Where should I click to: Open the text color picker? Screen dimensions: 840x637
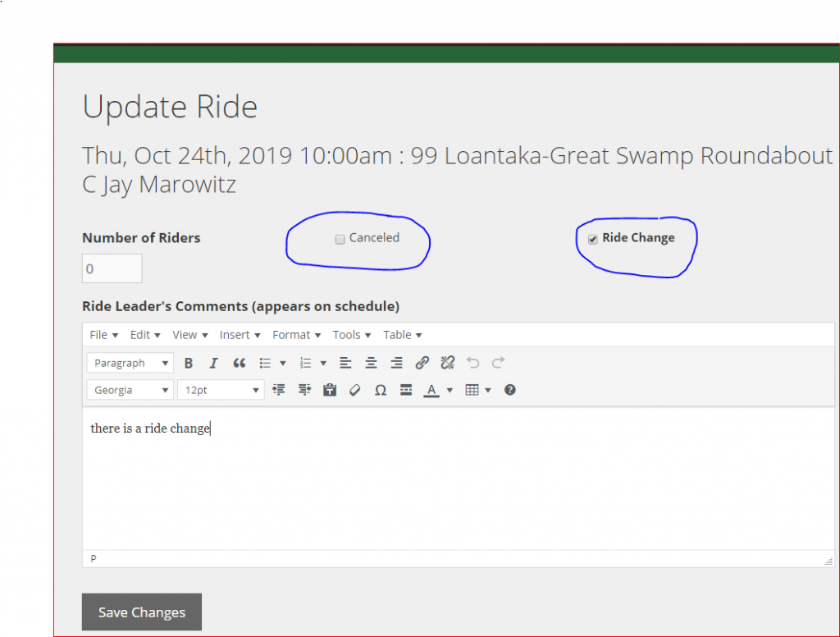click(431, 390)
